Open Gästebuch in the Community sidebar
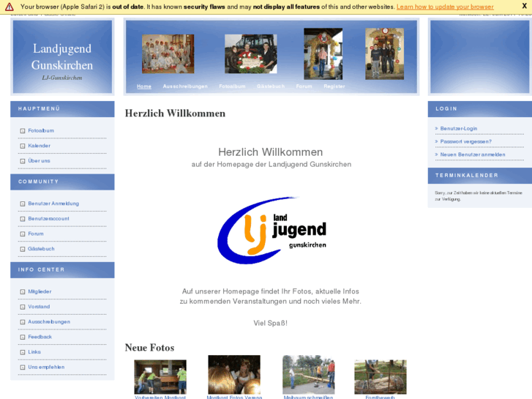This screenshot has height=399, width=532. 41,249
